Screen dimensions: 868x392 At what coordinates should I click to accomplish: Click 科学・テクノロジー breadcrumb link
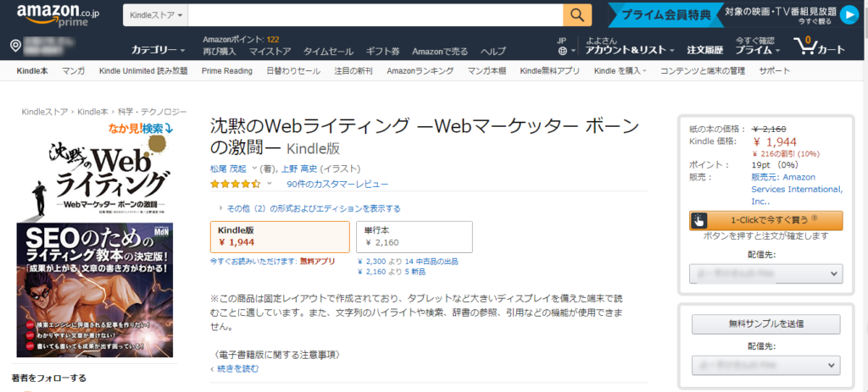pos(153,112)
